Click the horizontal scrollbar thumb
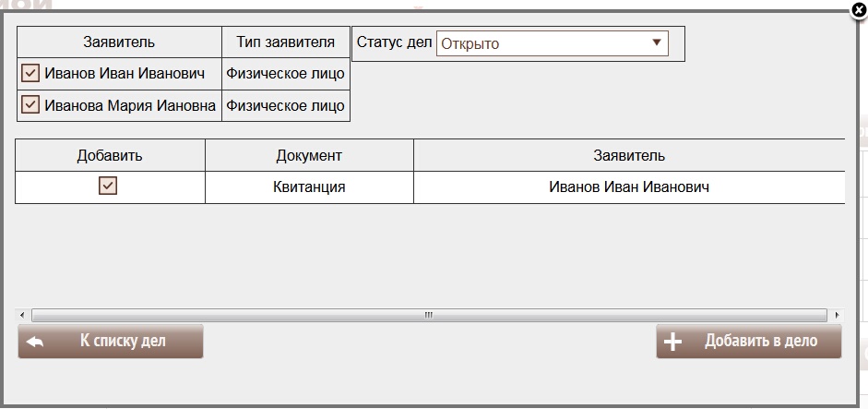Screen dimensions: 868x409 point(429,316)
